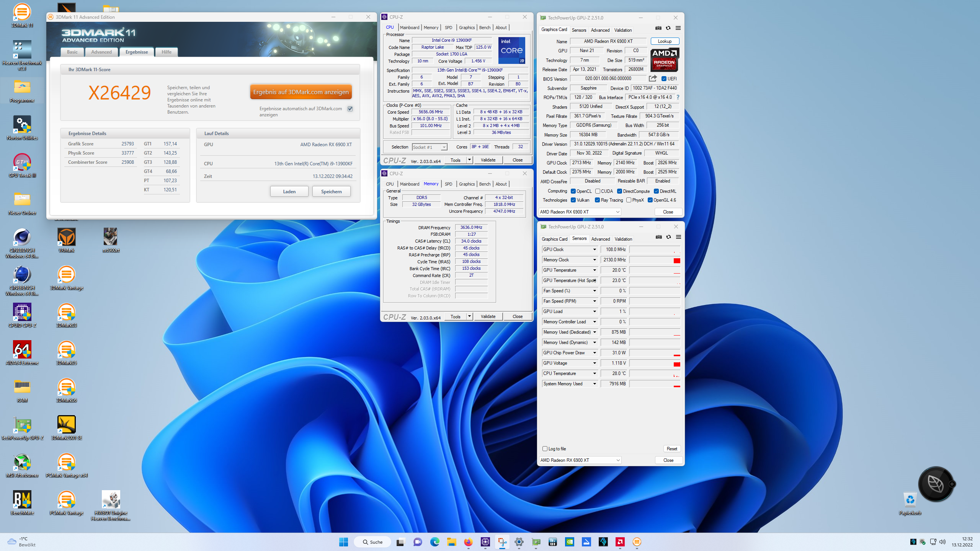The image size is (980, 551).
Task: Click refresh icon in GPU-Z Sensors window
Action: [668, 237]
